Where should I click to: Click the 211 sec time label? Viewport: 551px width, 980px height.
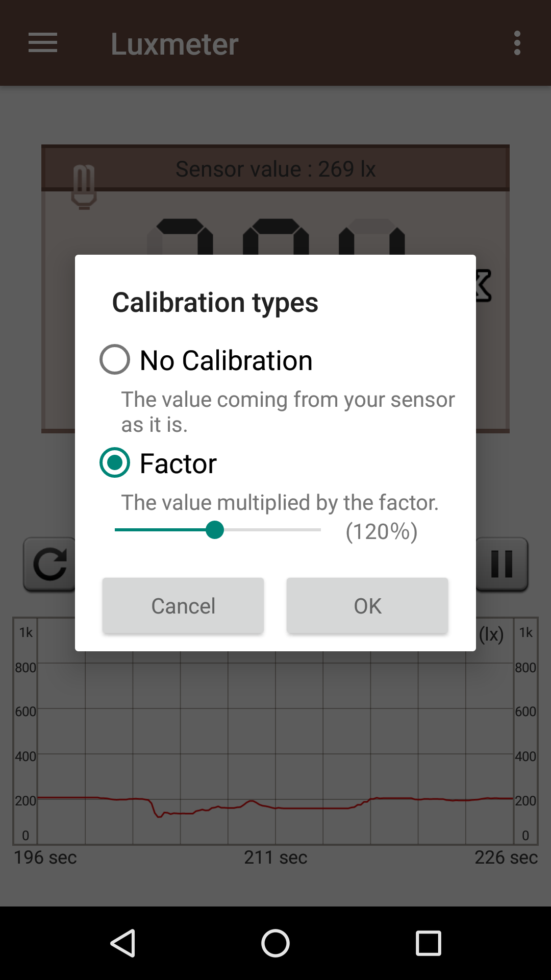click(x=275, y=857)
